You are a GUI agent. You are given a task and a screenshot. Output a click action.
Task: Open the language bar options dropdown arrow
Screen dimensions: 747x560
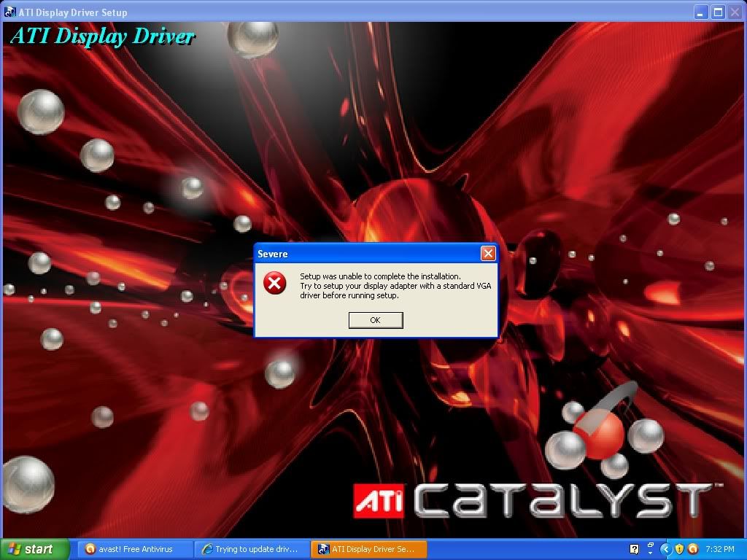pyautogui.click(x=650, y=553)
